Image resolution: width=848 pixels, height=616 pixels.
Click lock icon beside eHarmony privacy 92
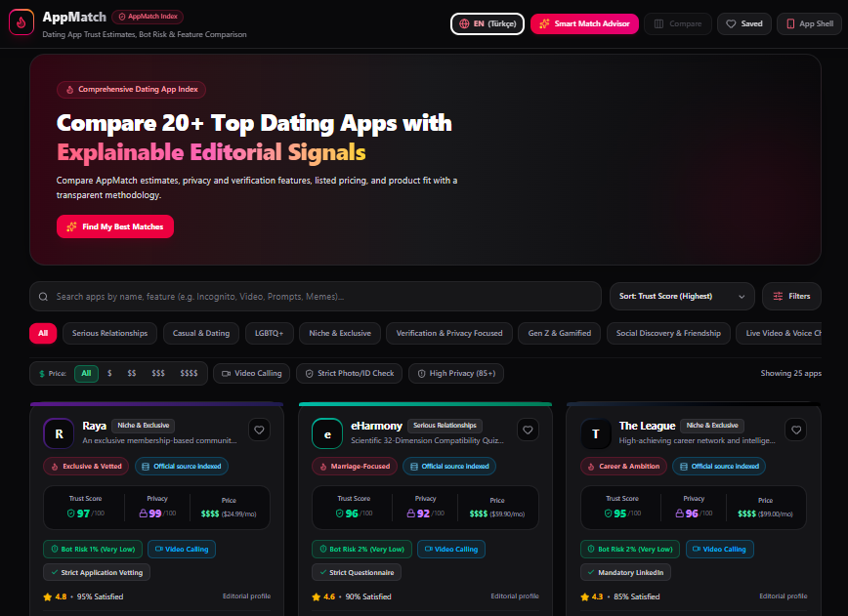point(411,513)
